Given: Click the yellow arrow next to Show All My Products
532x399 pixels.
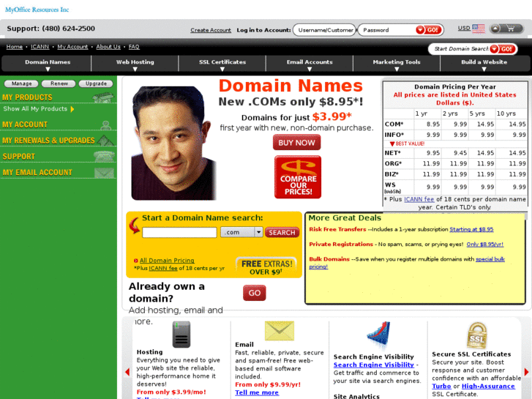Looking at the screenshot, I should point(72,109).
